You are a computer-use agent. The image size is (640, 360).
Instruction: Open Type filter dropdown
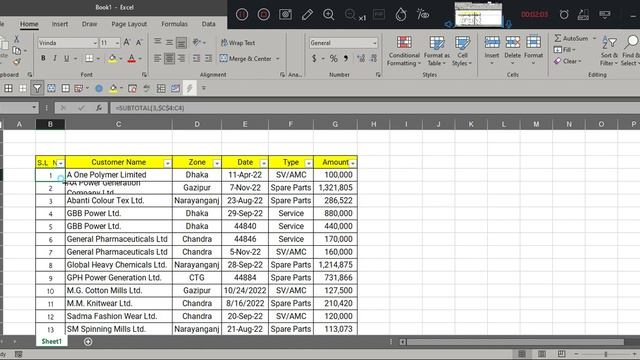pyautogui.click(x=309, y=163)
